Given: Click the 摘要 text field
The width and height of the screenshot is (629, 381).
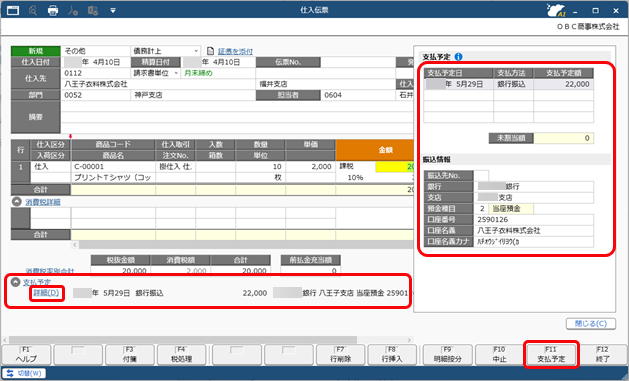Looking at the screenshot, I should 237,117.
